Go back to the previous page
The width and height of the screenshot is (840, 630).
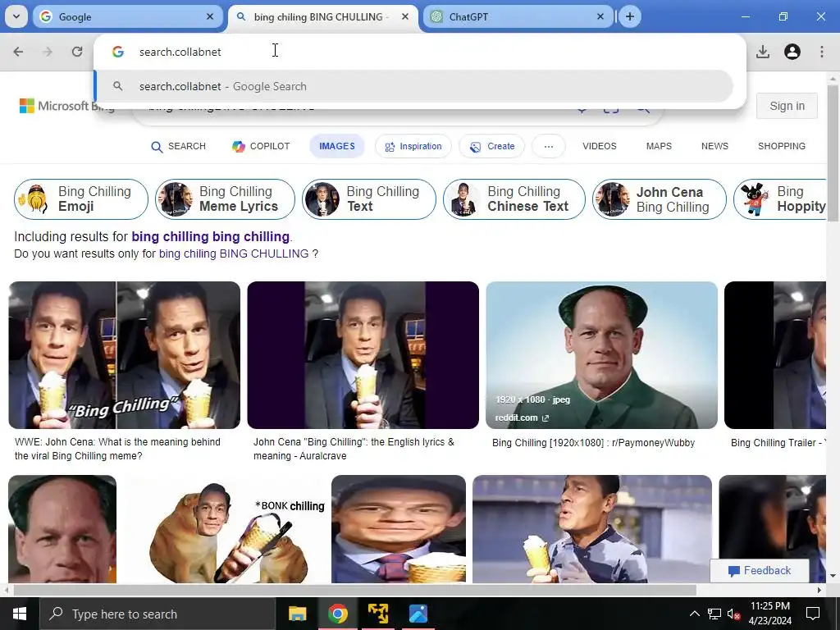(18, 52)
